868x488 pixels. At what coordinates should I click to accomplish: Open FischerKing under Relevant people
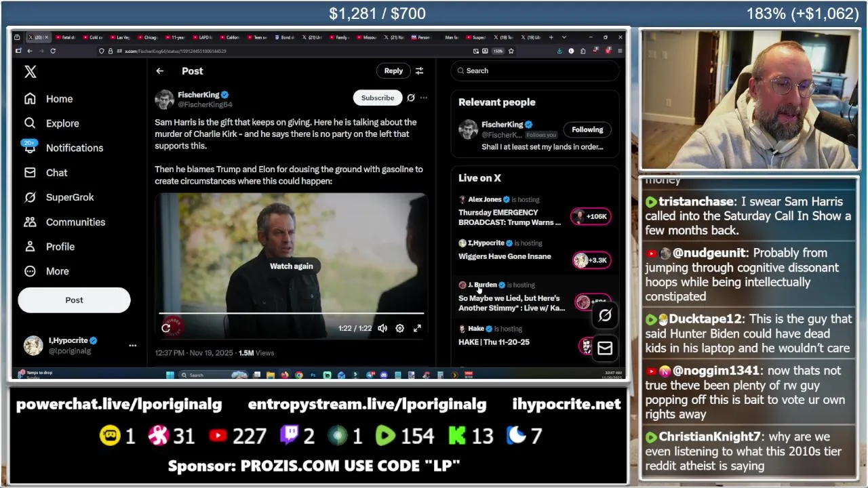tap(502, 125)
